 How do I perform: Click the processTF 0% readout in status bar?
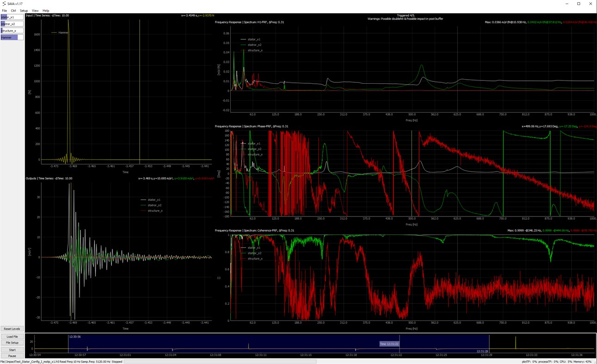pyautogui.click(x=549, y=362)
